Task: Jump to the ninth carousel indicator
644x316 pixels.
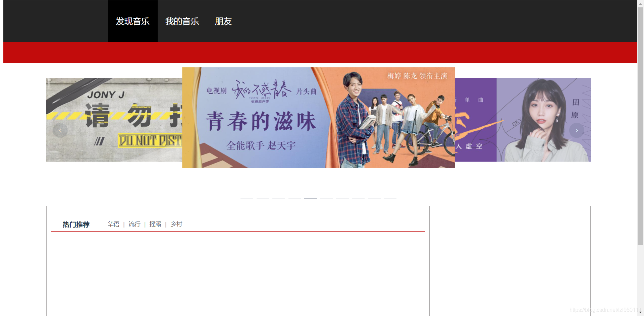Action: [x=374, y=198]
